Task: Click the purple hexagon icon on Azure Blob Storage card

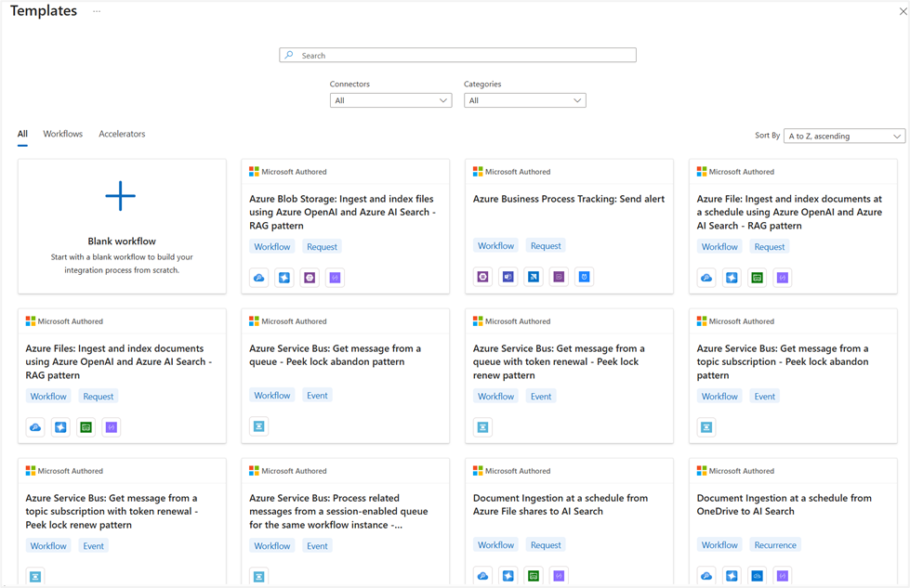Action: 310,278
